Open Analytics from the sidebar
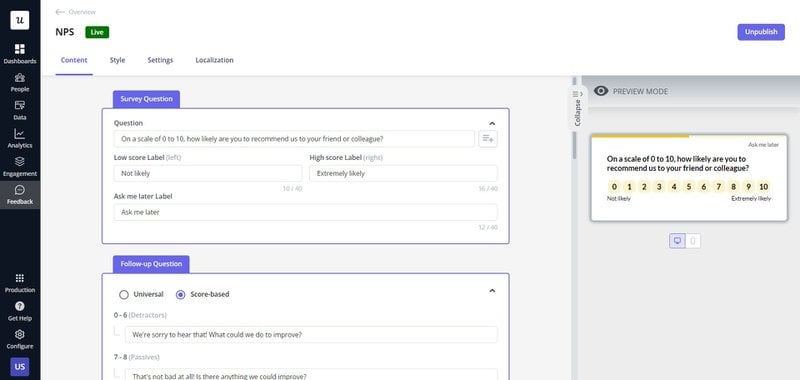 (19, 139)
